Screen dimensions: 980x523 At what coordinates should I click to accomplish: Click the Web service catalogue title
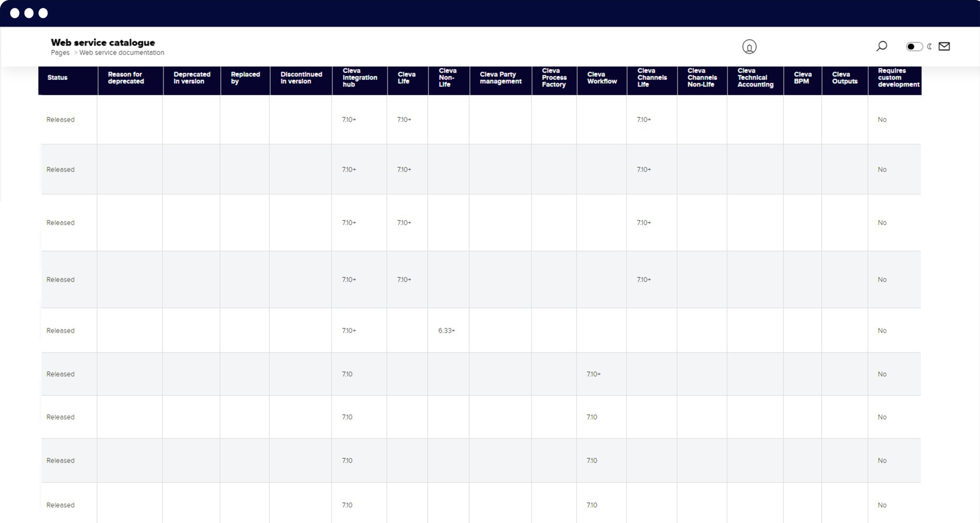click(x=103, y=43)
